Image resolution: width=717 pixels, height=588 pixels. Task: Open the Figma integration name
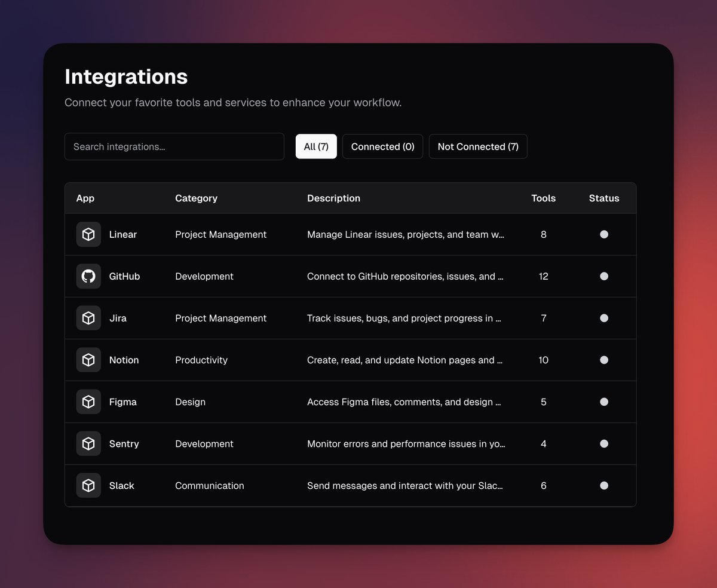123,402
